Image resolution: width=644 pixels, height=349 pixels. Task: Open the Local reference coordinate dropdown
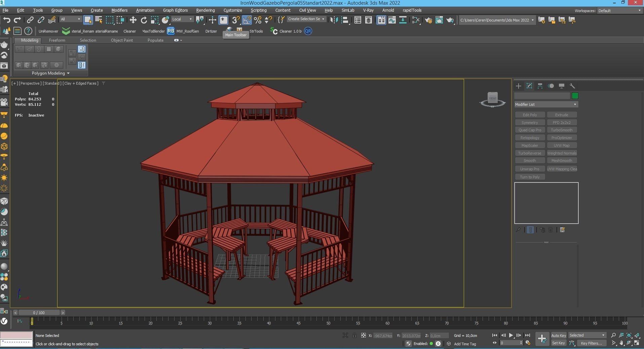[x=182, y=19]
